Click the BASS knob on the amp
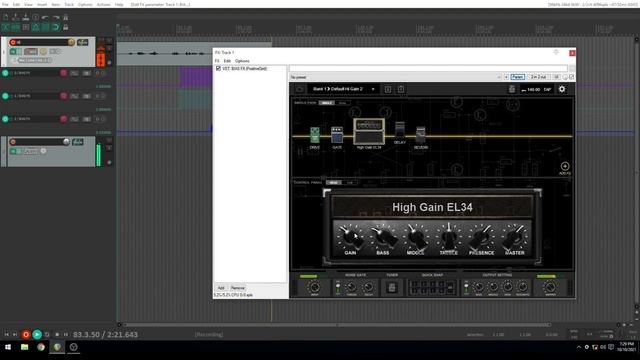Viewport: 640px width, 360px height. [x=383, y=238]
